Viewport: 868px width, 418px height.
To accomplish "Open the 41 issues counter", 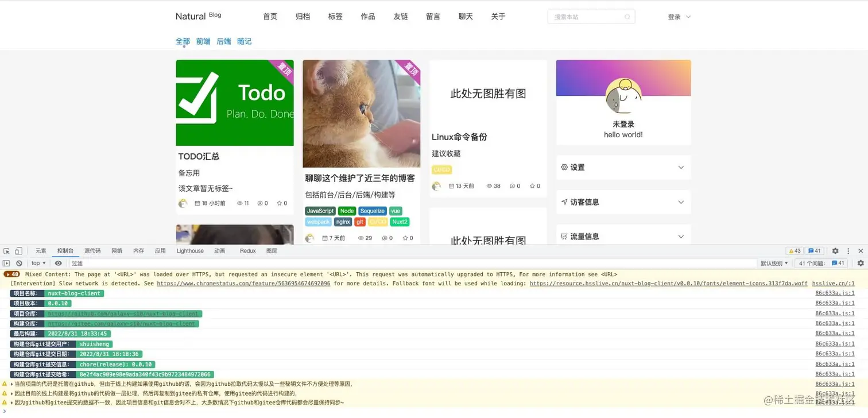I will click(x=814, y=250).
